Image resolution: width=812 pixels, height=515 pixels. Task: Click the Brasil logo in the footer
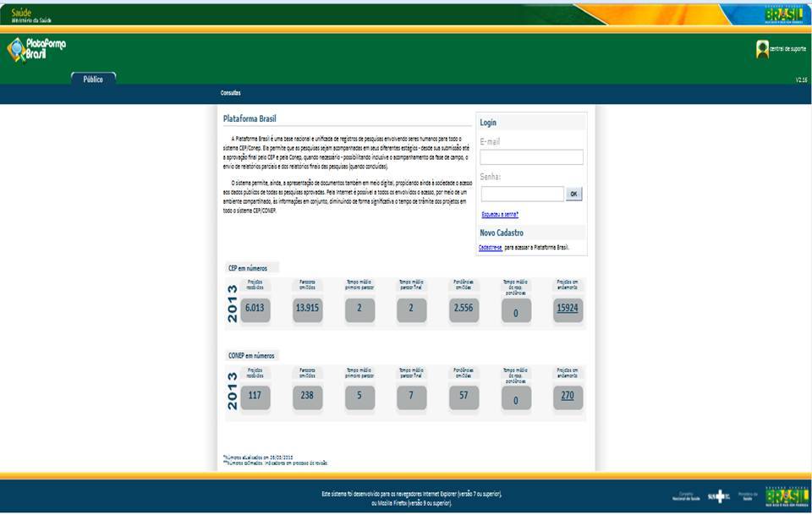pos(787,497)
